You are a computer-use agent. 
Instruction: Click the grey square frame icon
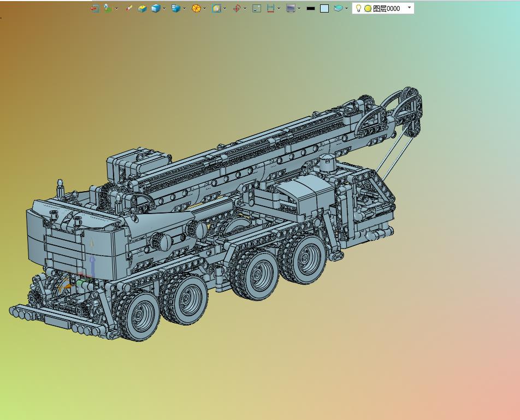coord(257,9)
